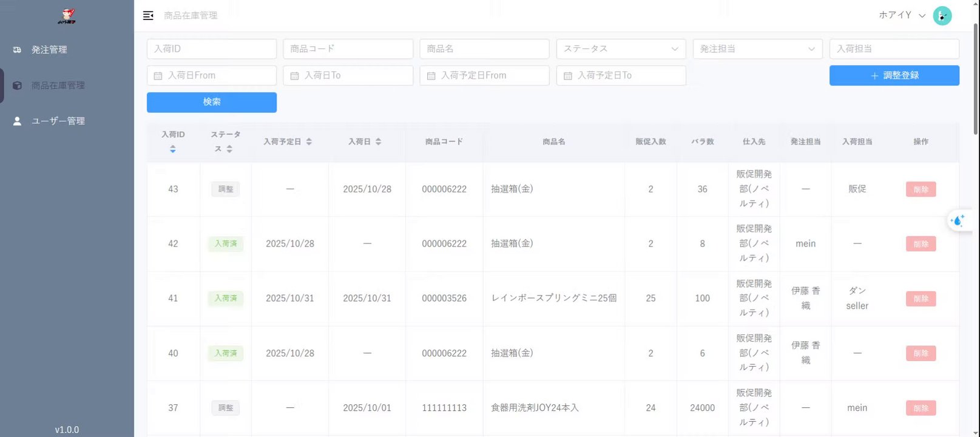This screenshot has height=437, width=980.
Task: Go to 発注管理 in the sidebar
Action: click(x=49, y=50)
